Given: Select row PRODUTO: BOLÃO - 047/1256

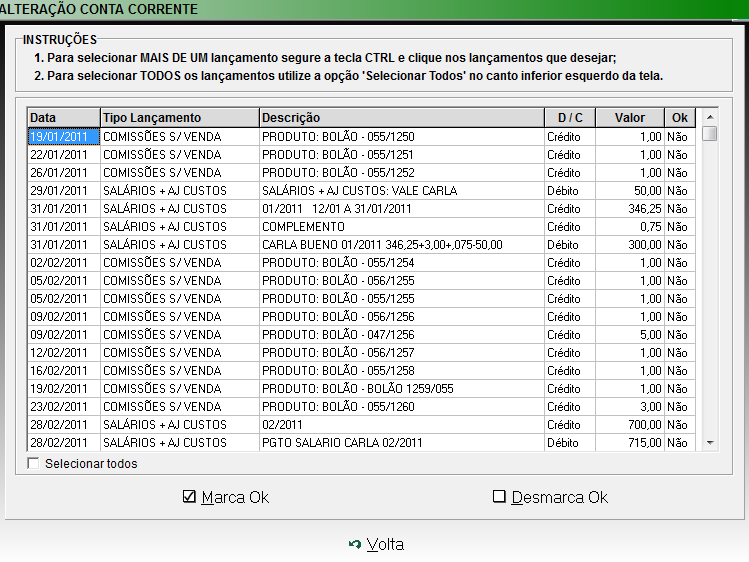Looking at the screenshot, I should click(362, 335).
